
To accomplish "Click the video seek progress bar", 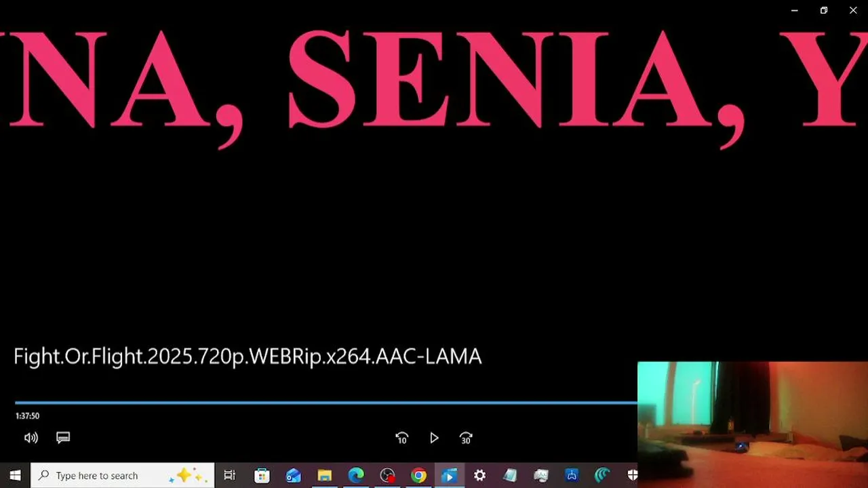I will point(326,403).
